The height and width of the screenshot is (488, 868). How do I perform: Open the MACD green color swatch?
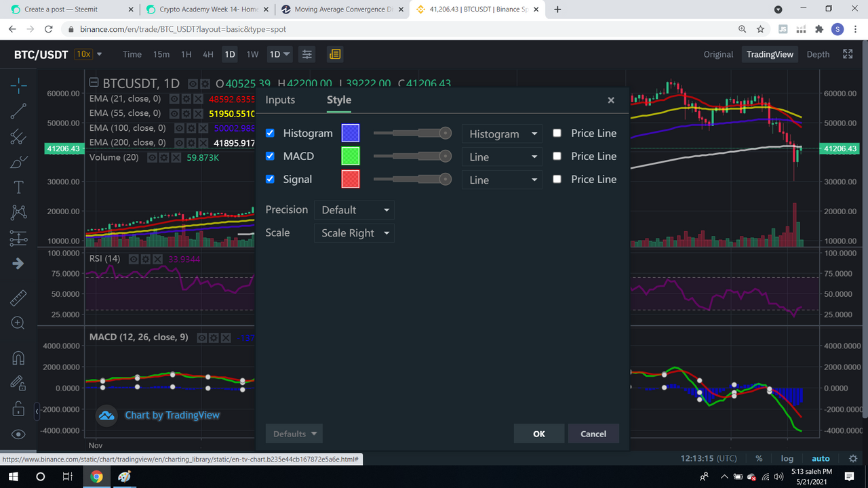[351, 156]
